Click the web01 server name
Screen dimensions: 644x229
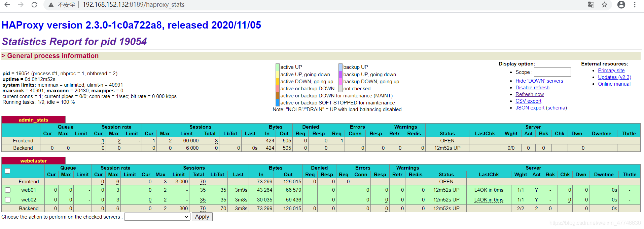pos(29,190)
